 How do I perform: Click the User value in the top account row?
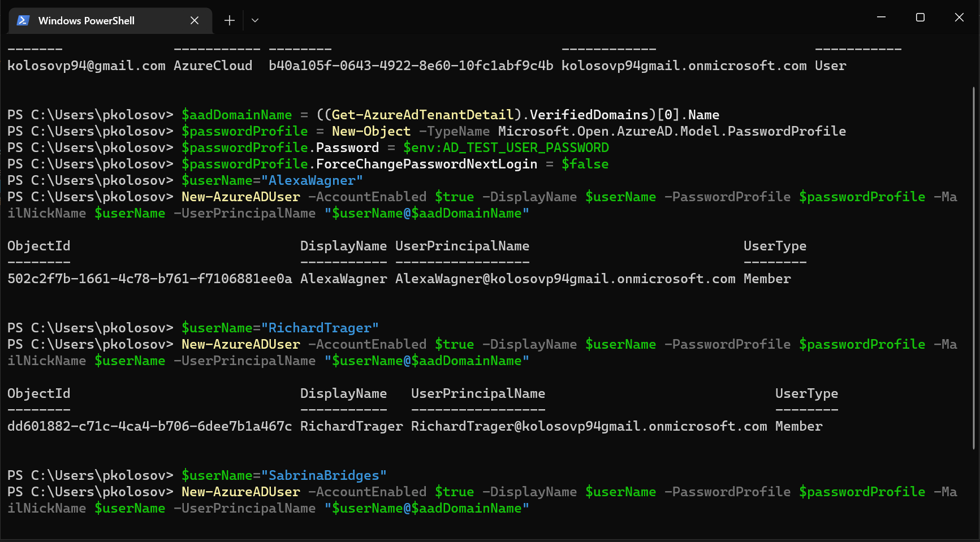pyautogui.click(x=831, y=66)
